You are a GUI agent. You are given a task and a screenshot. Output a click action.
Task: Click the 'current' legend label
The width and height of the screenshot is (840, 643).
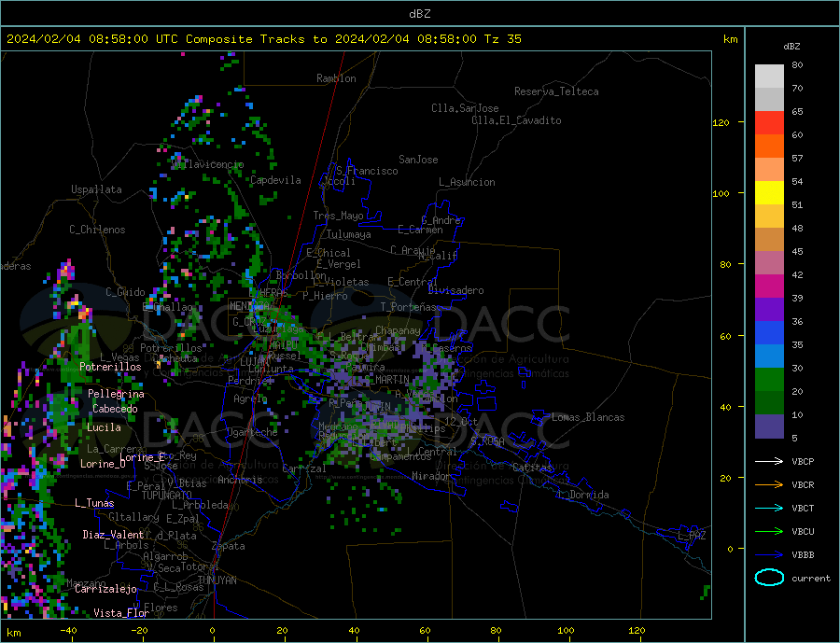pos(811,579)
